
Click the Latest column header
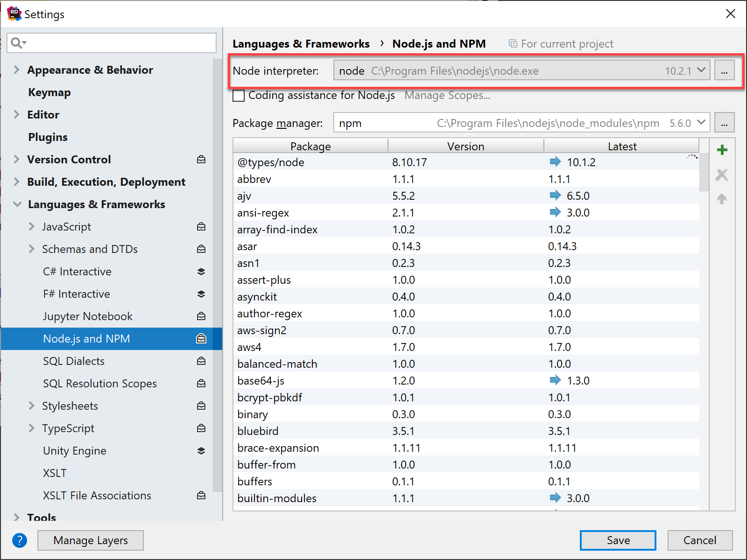coord(622,146)
